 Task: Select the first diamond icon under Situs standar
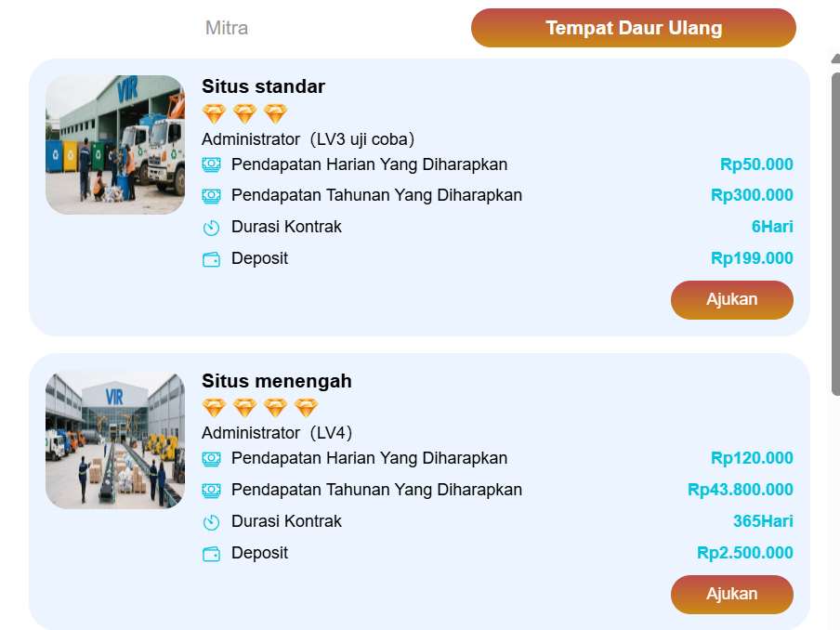[x=214, y=112]
